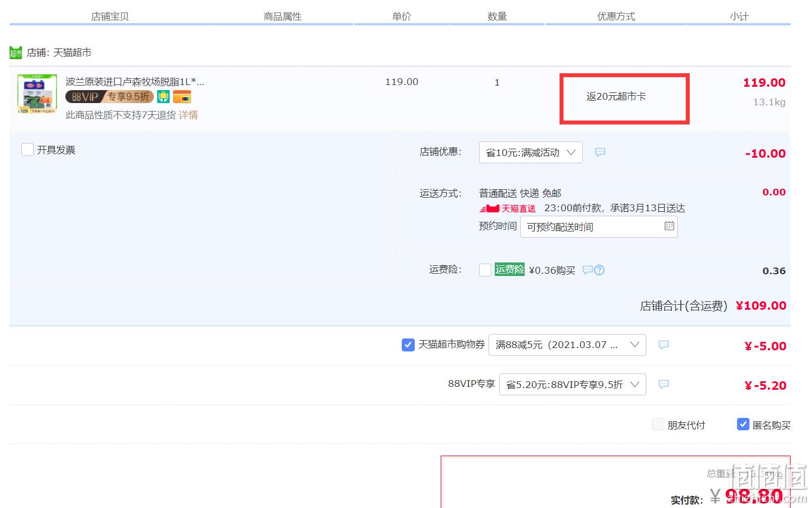The height and width of the screenshot is (508, 812).
Task: Click the 119.00 unit price value
Action: (402, 82)
